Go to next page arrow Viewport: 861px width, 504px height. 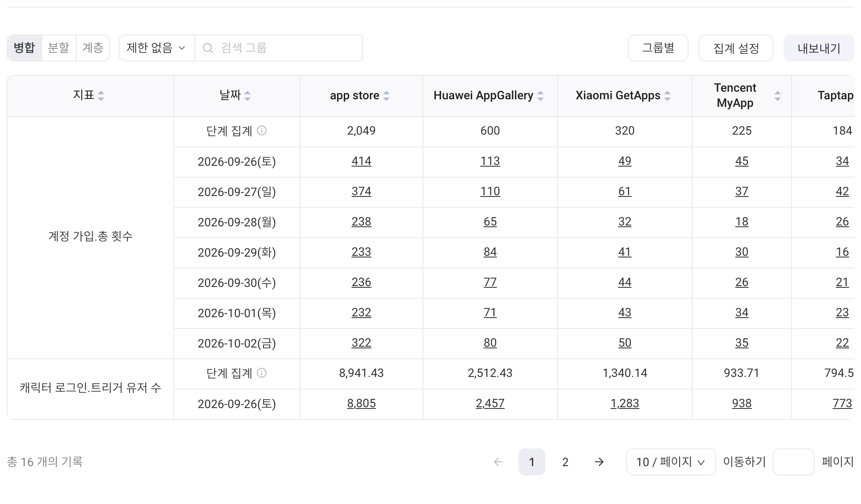click(599, 462)
